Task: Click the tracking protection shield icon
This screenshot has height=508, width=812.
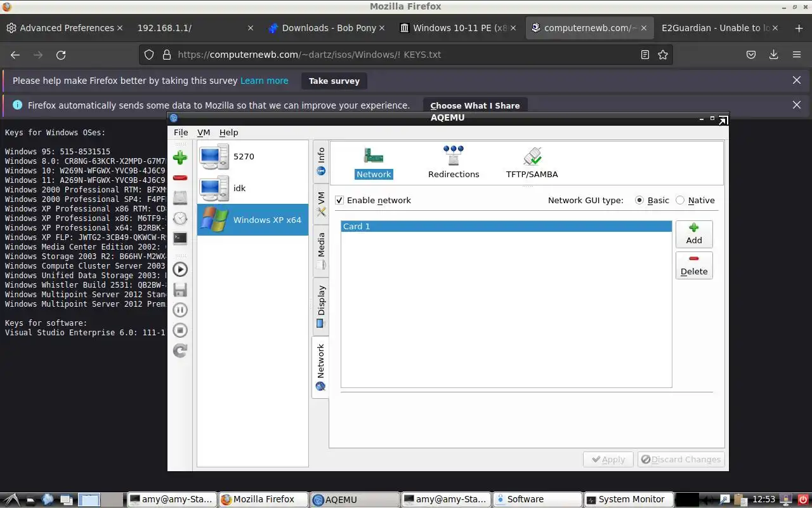Action: (x=149, y=55)
